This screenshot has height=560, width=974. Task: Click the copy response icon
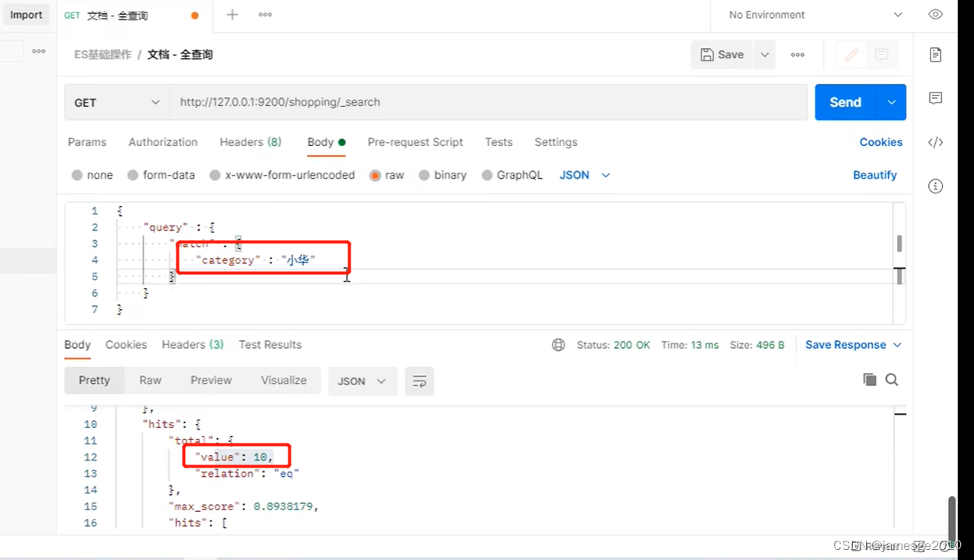click(x=870, y=380)
